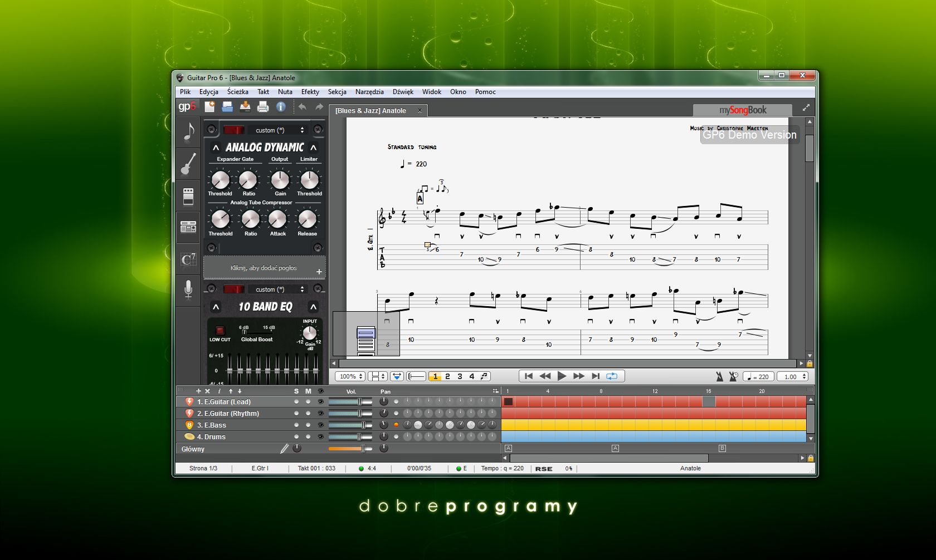This screenshot has width=936, height=560.
Task: Open the Dźwięk menu
Action: [x=403, y=92]
